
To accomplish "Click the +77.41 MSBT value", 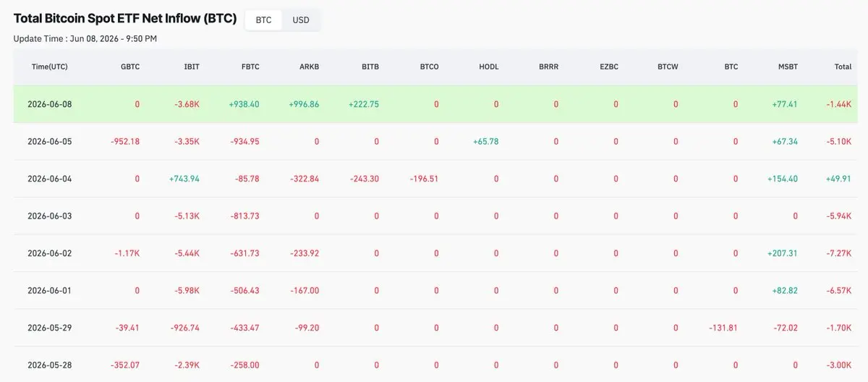I will tap(785, 104).
